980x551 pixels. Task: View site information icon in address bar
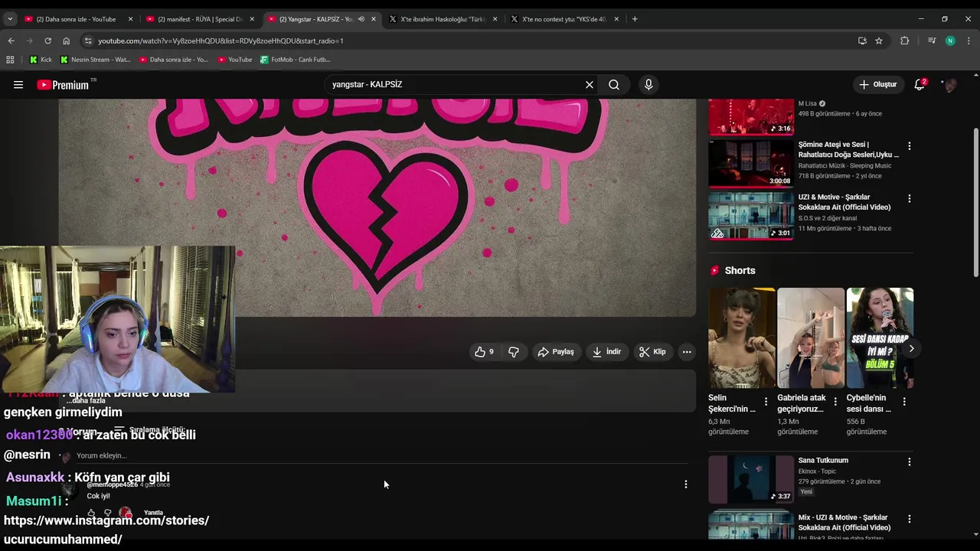point(88,41)
